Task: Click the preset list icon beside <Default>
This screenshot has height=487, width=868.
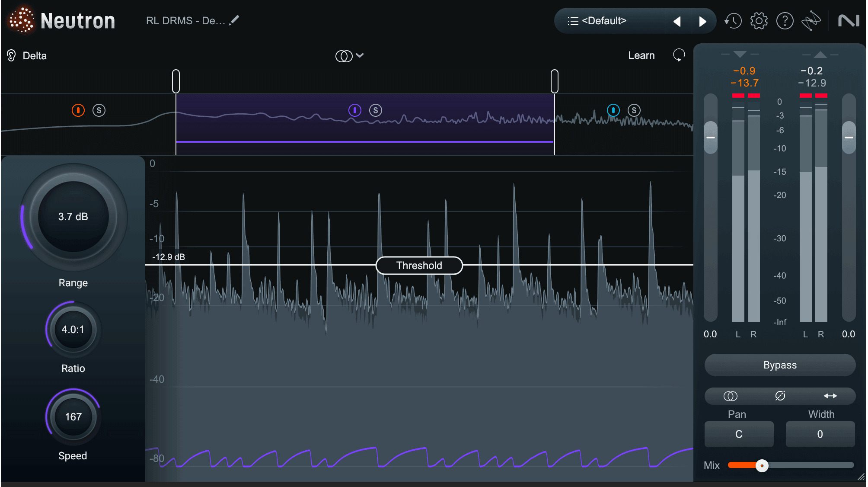Action: pyautogui.click(x=573, y=21)
